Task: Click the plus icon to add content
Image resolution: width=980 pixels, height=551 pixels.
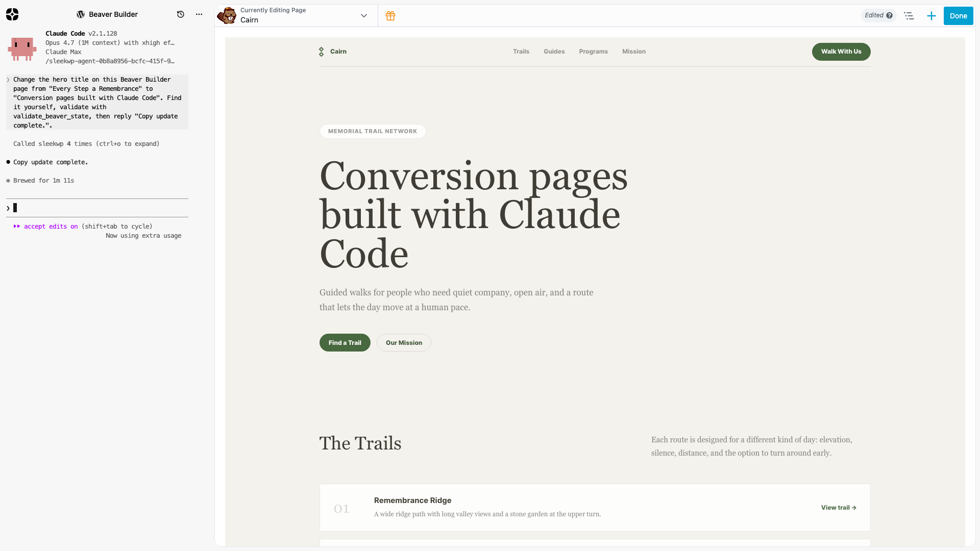Action: pos(932,16)
